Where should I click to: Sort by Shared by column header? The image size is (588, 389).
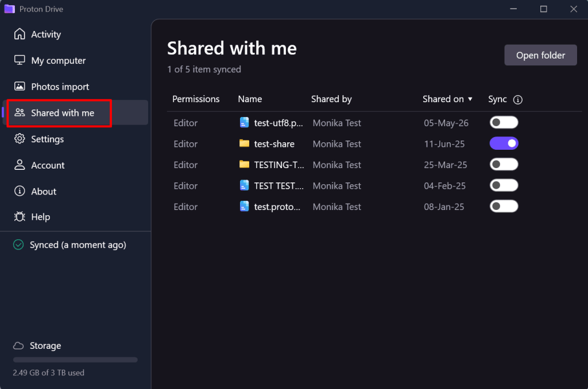pos(331,99)
